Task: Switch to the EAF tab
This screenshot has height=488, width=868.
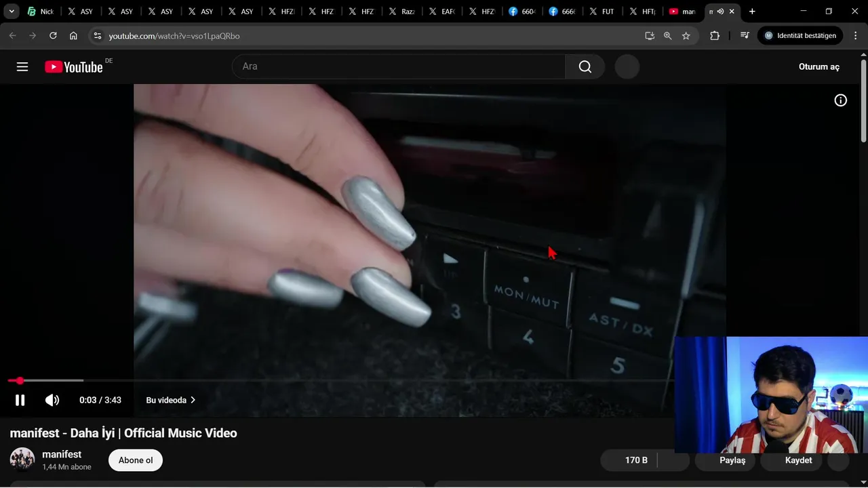Action: click(442, 12)
